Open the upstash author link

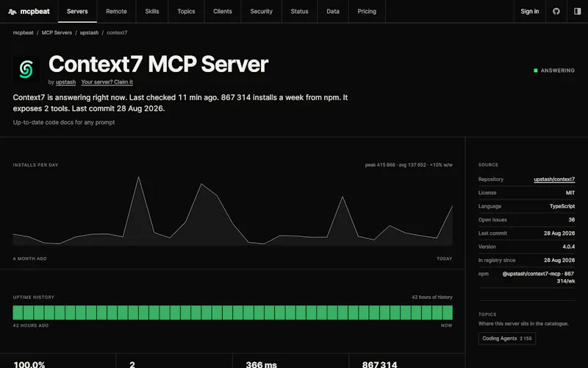pyautogui.click(x=65, y=82)
